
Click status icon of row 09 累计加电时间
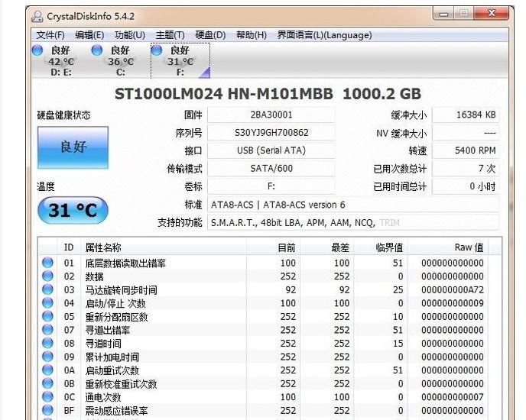pos(47,357)
